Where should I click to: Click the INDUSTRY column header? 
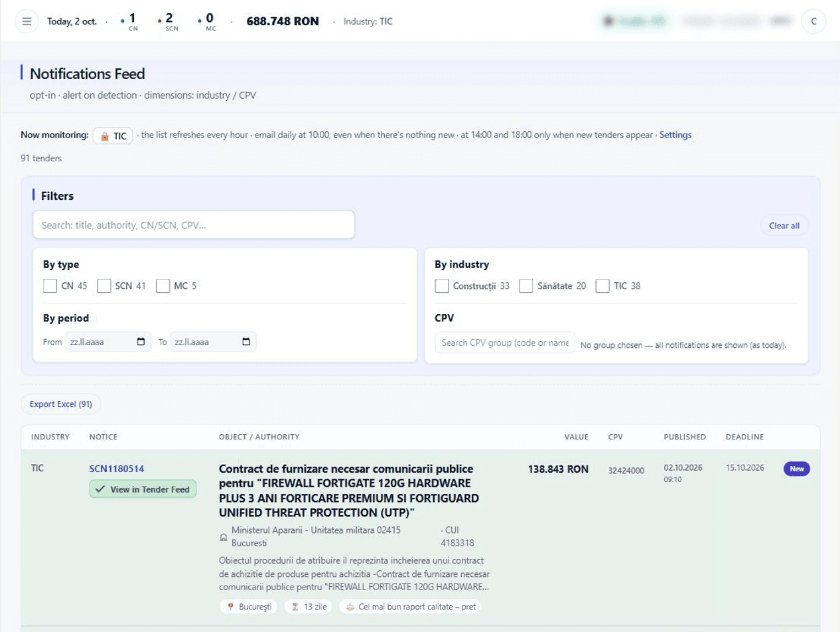tap(50, 437)
